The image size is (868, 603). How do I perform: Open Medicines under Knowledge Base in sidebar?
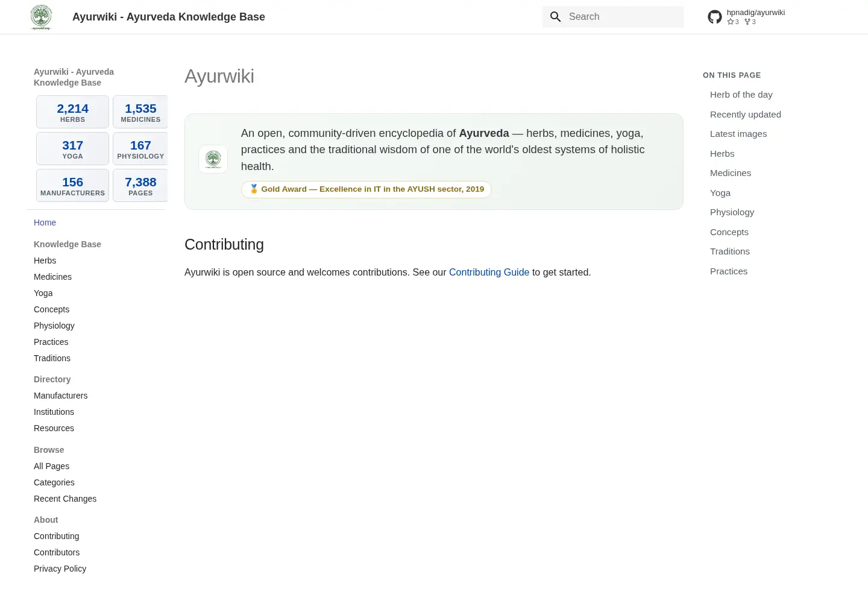pyautogui.click(x=52, y=277)
